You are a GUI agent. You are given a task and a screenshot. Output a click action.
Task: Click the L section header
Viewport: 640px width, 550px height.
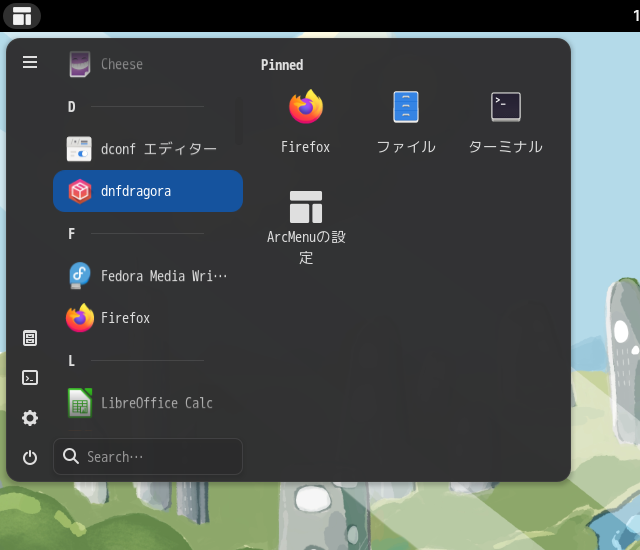71,361
